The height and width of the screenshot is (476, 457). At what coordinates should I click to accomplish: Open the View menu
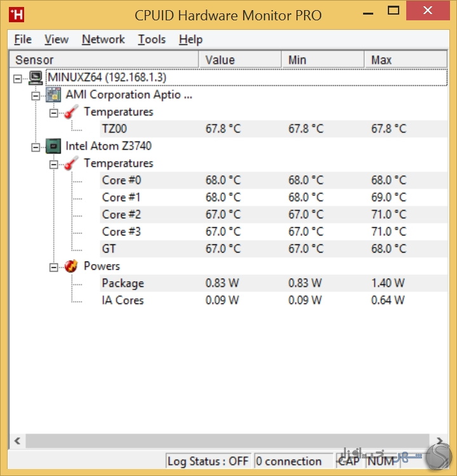point(56,39)
